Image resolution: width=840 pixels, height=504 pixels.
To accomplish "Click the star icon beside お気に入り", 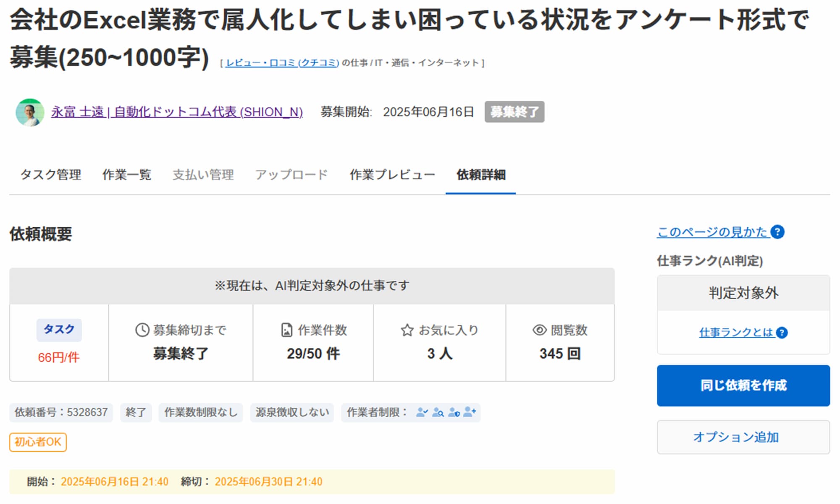I will (407, 330).
